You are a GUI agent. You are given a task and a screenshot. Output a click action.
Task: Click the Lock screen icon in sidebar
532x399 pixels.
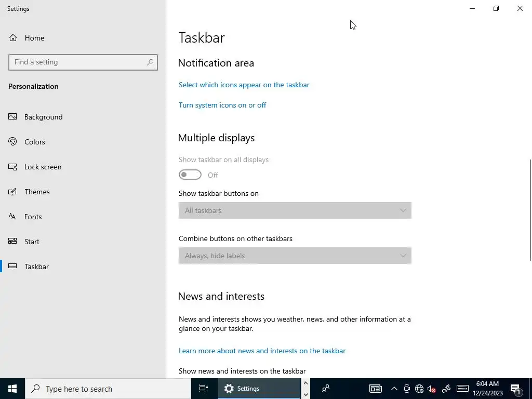coord(12,167)
